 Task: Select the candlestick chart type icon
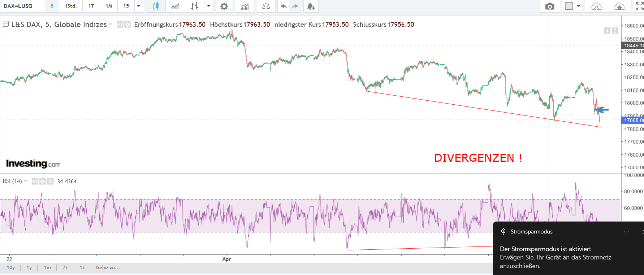[x=156, y=6]
